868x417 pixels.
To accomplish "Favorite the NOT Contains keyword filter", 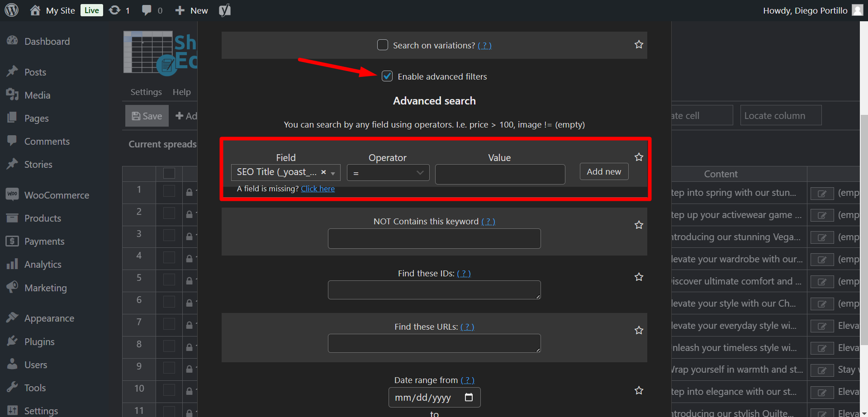I will 639,225.
